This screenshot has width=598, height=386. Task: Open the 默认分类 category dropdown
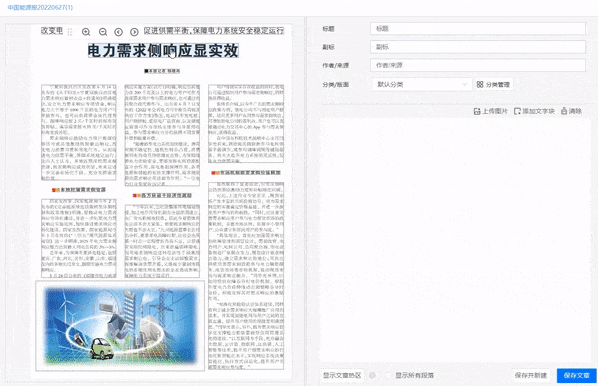pos(421,84)
